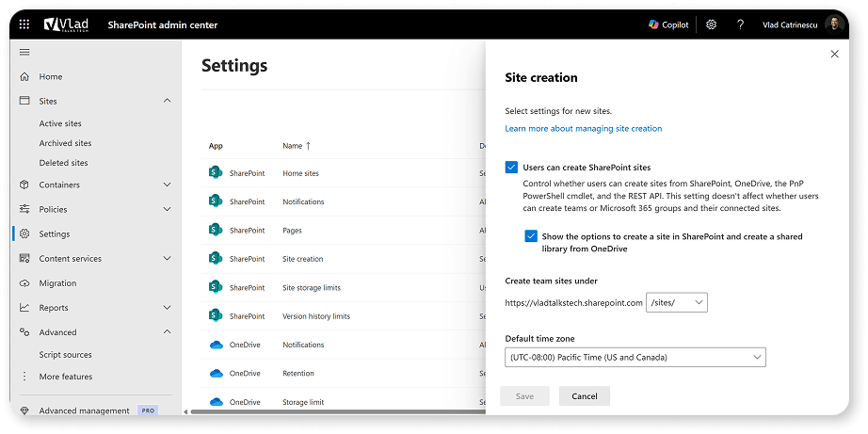Uncheck Users can create SharePoint sites
This screenshot has width=868, height=434.
click(510, 168)
